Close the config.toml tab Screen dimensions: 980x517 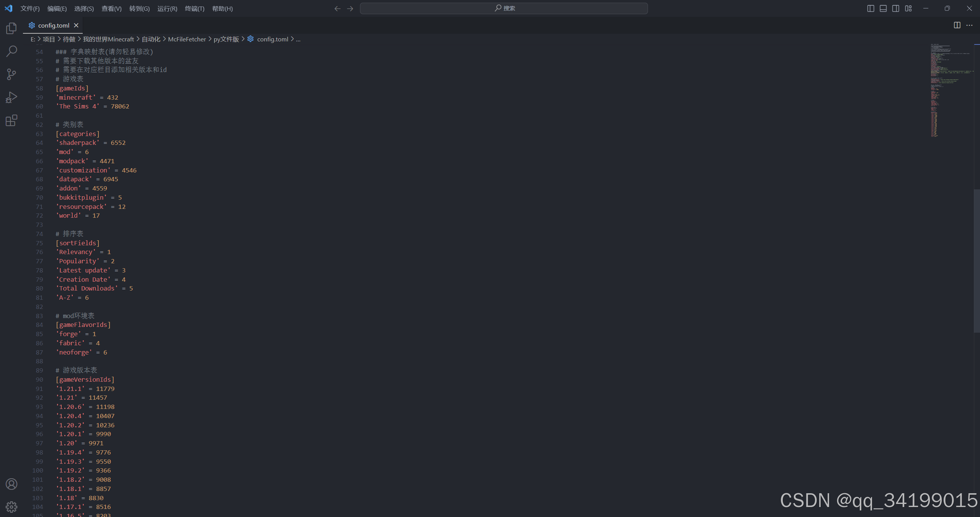(x=76, y=25)
